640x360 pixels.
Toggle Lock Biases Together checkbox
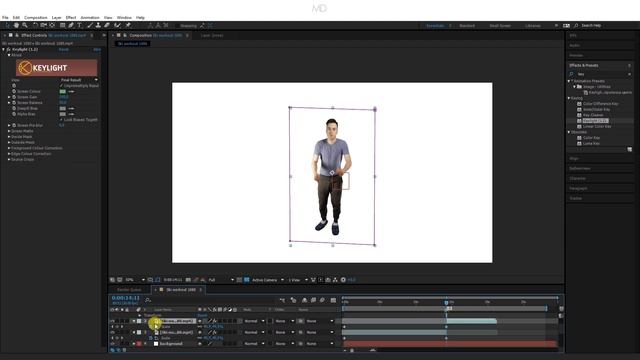point(62,120)
